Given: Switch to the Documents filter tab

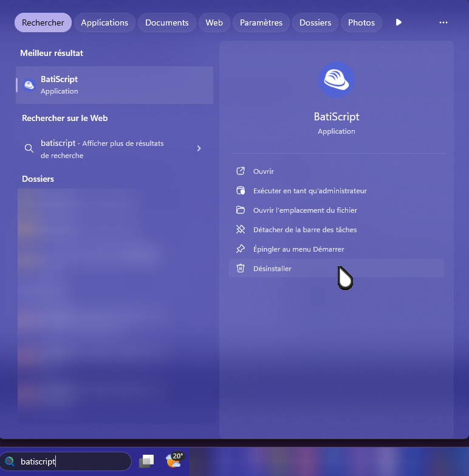Looking at the screenshot, I should 167,22.
